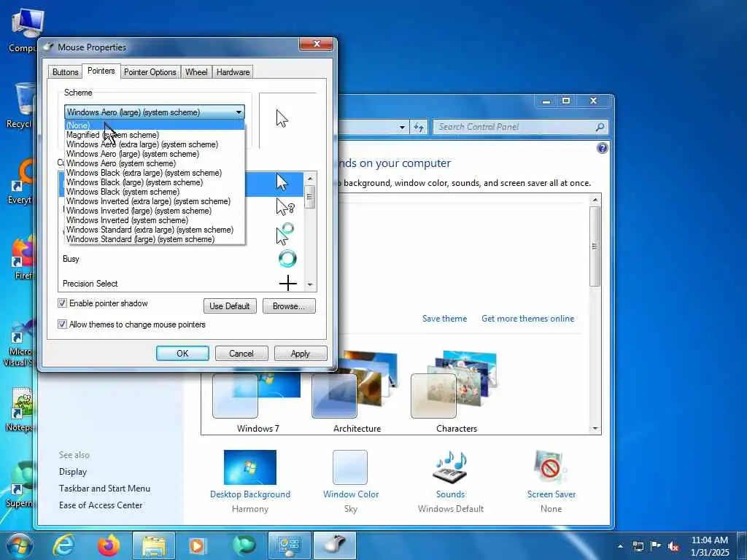Pick Windows Aero (extra large) scheme
This screenshot has width=747, height=560.
coord(155,144)
